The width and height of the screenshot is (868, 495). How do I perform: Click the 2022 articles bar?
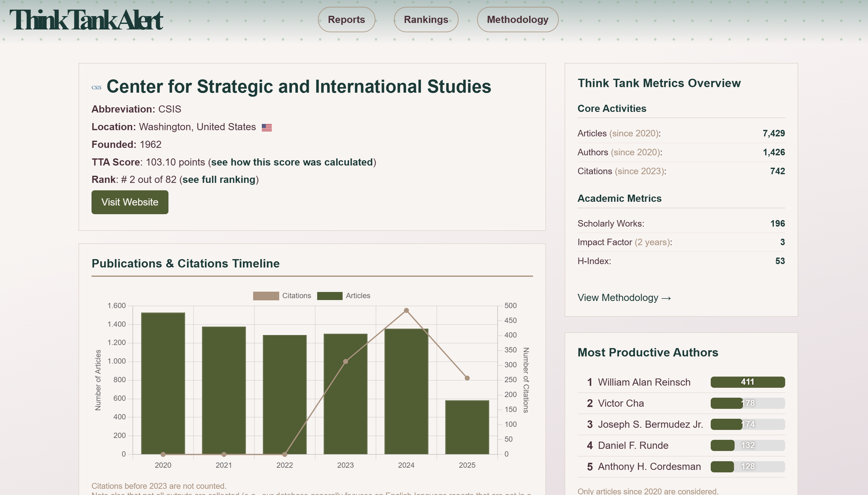point(285,394)
